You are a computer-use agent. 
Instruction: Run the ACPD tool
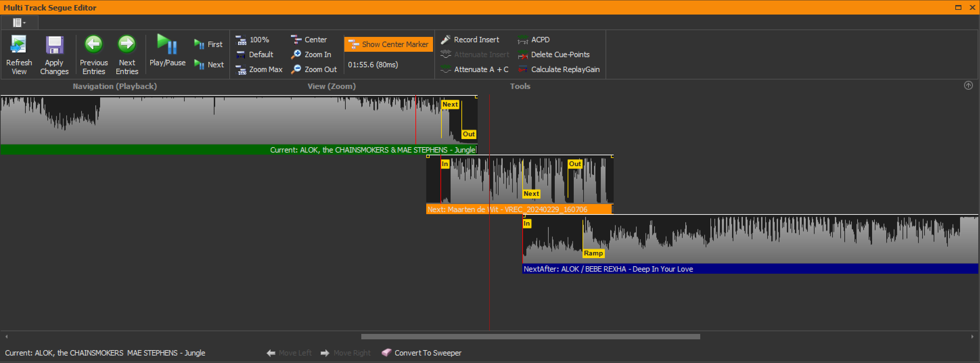pyautogui.click(x=533, y=40)
